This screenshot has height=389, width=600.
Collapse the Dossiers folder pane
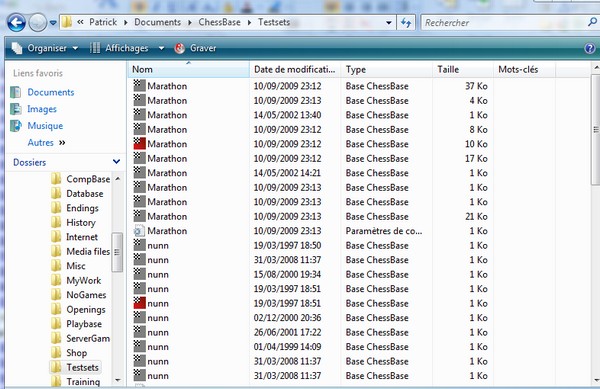(x=116, y=162)
